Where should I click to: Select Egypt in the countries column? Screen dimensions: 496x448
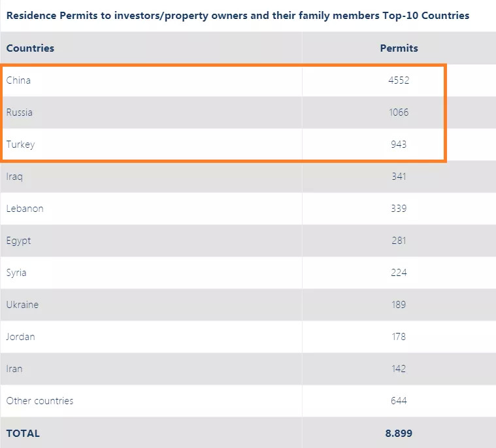pyautogui.click(x=18, y=241)
